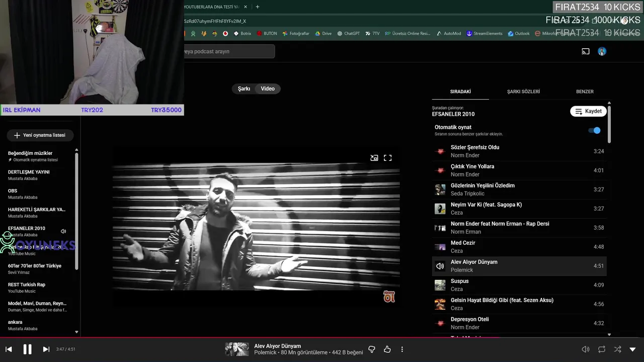Open the Botrix bookmark
This screenshot has height=362, width=644.
(241, 34)
